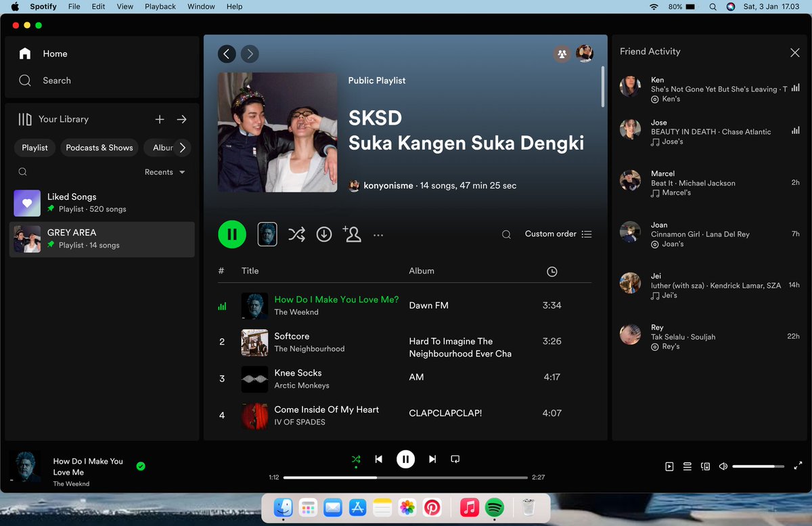
Task: Open Playback menu in menu bar
Action: pos(160,6)
